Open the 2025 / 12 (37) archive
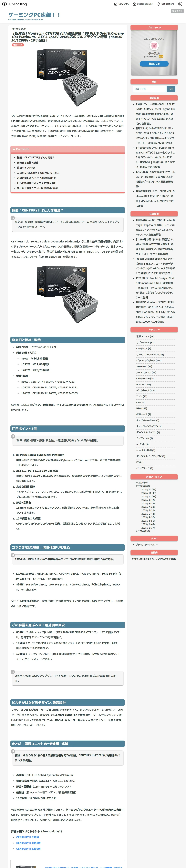This screenshot has height=868, width=186. click(148, 490)
